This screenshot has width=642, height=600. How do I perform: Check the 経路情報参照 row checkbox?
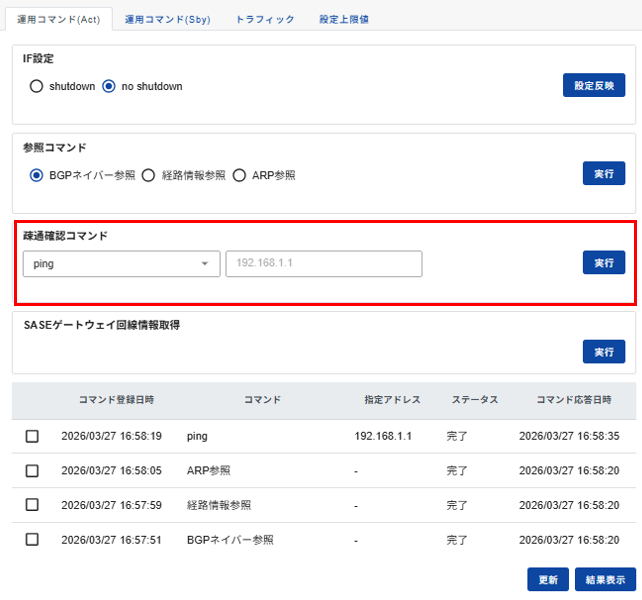pos(32,505)
